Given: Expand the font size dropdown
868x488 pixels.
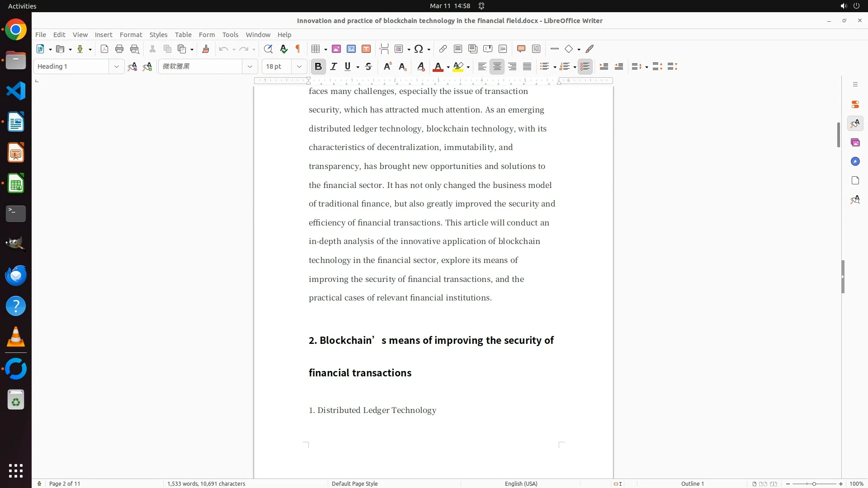Looking at the screenshot, I should 299,67.
